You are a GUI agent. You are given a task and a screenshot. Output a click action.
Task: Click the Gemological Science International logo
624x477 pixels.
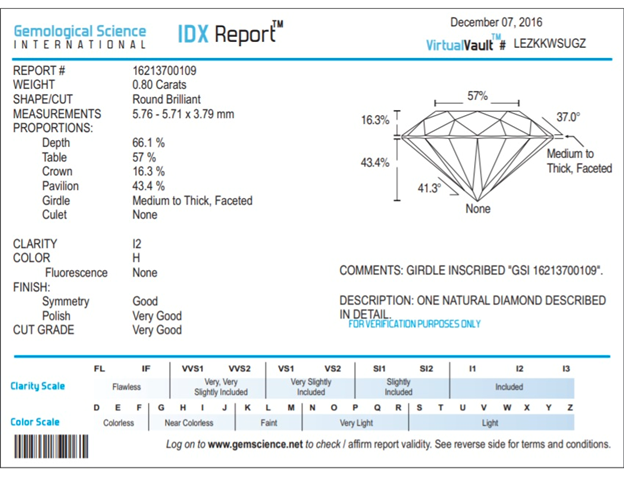pos(80,37)
